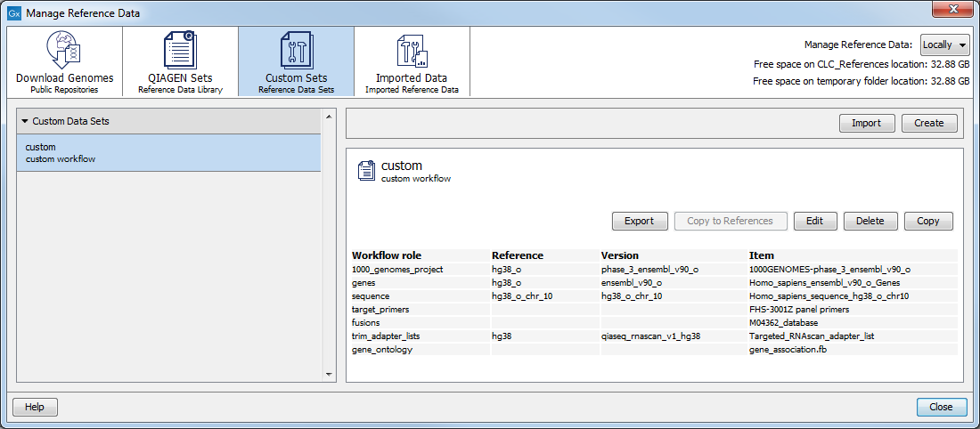Select the QIAGEN Sets library icon
The image size is (980, 429).
point(180,50)
